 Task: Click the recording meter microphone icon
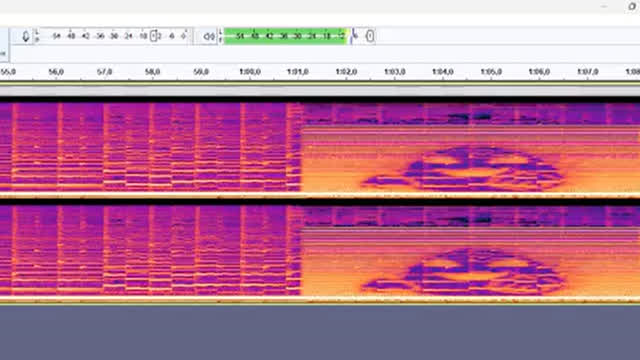click(x=26, y=36)
